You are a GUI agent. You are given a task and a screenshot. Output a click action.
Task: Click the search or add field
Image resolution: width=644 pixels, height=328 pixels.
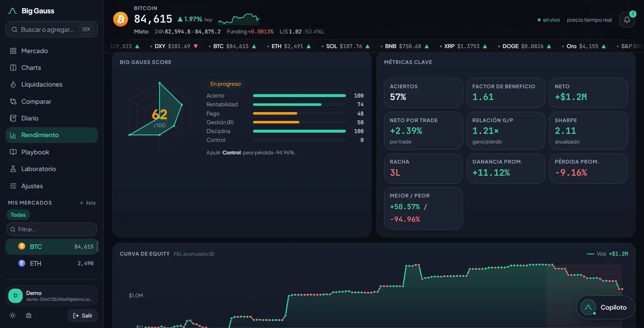click(52, 29)
